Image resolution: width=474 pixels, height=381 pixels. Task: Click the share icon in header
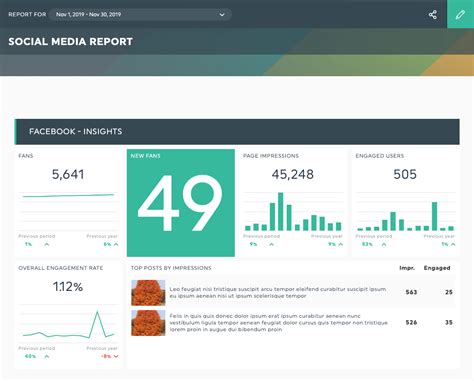click(x=433, y=14)
